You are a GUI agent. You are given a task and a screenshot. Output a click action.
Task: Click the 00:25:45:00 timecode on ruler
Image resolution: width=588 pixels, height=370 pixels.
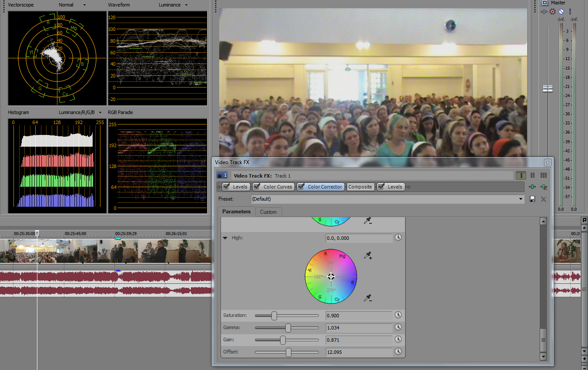[x=75, y=234]
